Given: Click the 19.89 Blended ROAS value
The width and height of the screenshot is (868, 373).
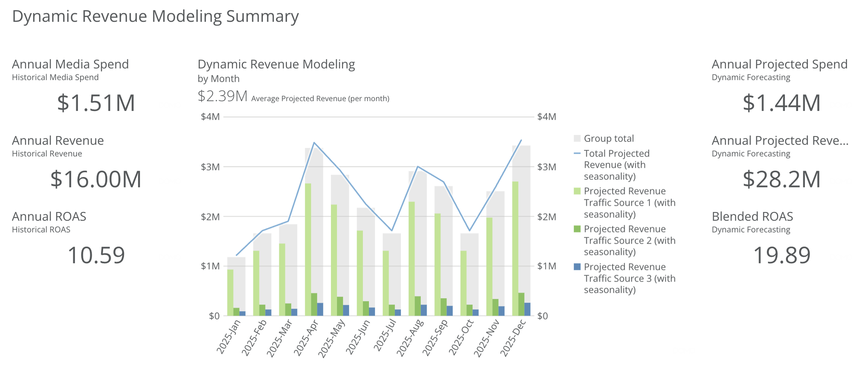Looking at the screenshot, I should pyautogui.click(x=782, y=255).
